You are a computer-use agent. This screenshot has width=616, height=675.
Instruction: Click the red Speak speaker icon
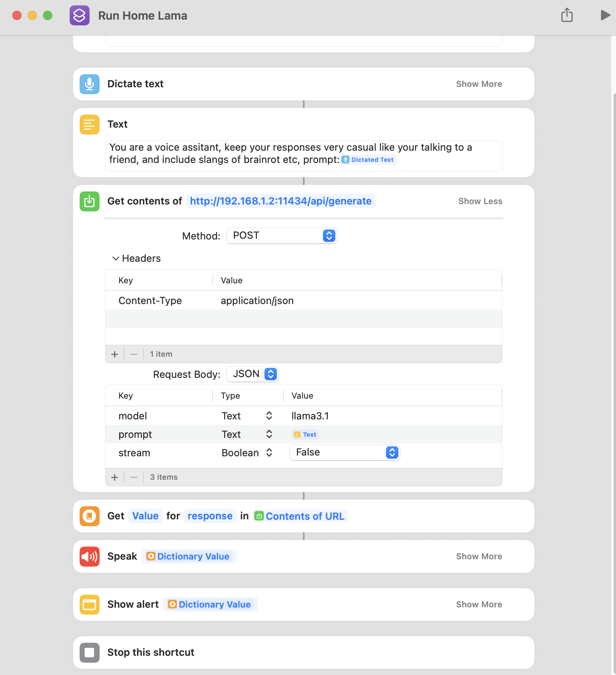click(x=90, y=557)
